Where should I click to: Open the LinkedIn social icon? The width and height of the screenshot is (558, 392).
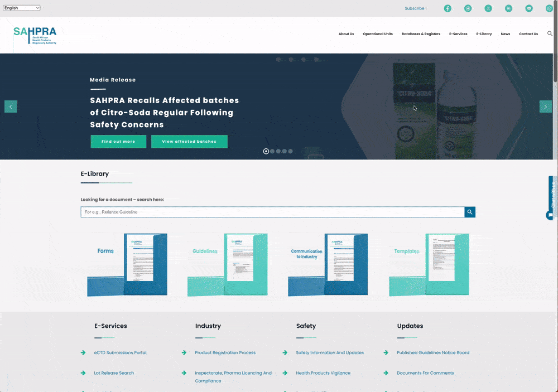coord(508,8)
